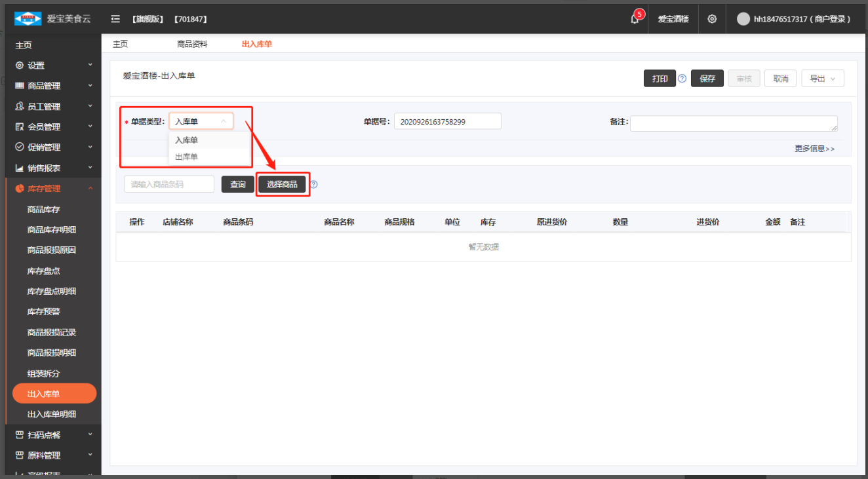Click the 查询 button
The height and width of the screenshot is (479, 868).
(237, 184)
